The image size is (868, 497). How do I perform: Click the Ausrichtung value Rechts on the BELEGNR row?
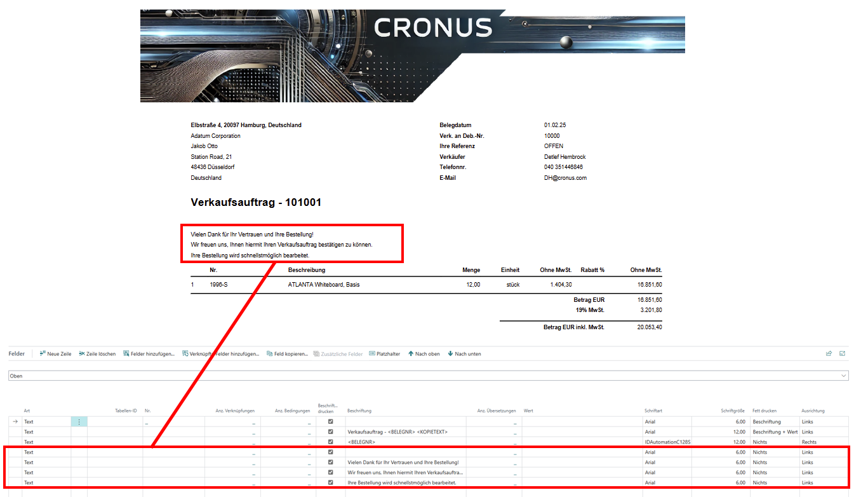pyautogui.click(x=808, y=442)
